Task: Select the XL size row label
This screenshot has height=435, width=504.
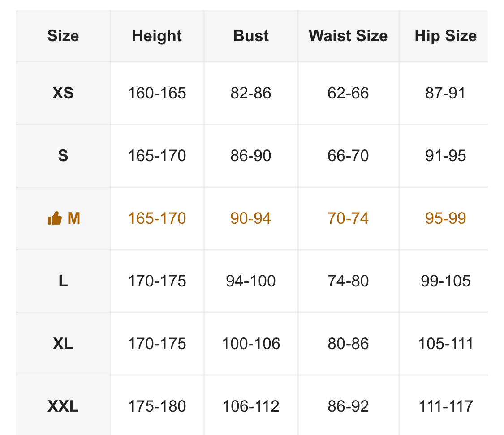Action: coord(63,344)
